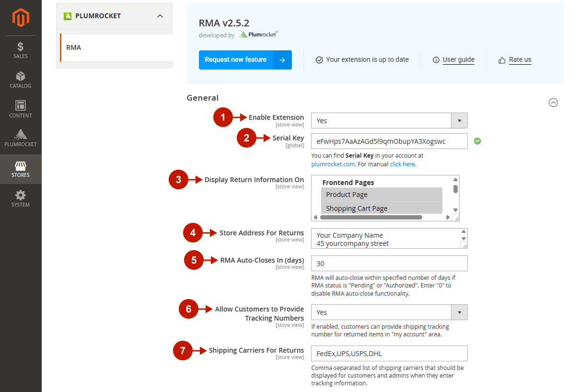Screen dimensions: 578x392
Task: Click the Request new feature button
Action: pyautogui.click(x=245, y=60)
